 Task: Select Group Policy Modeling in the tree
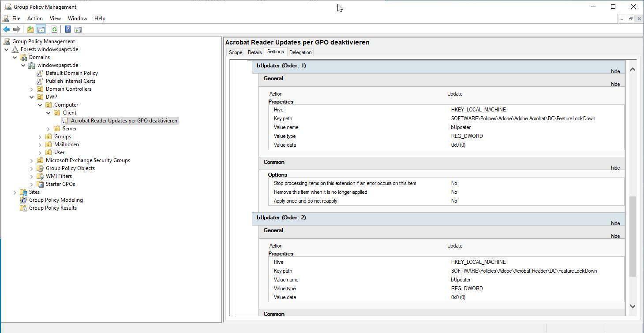tap(56, 200)
